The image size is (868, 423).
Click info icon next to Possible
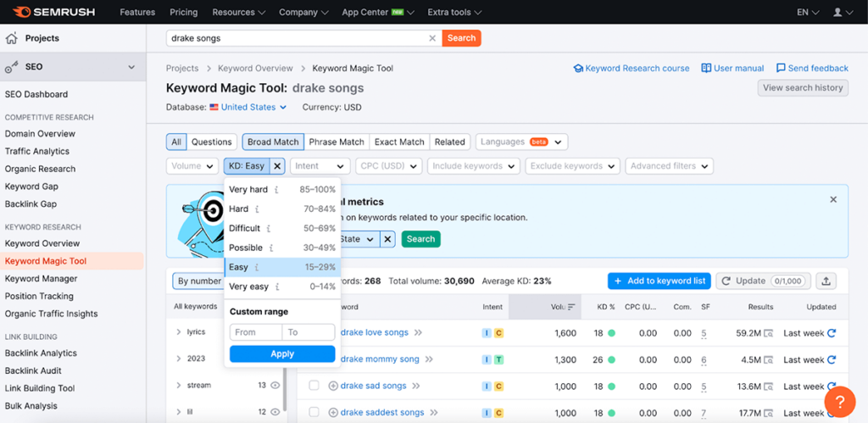click(270, 248)
